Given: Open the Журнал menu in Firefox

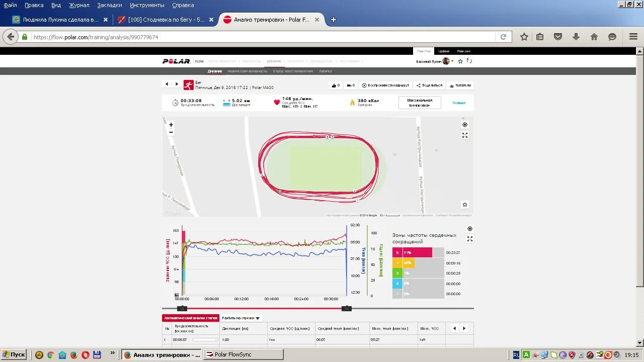Looking at the screenshot, I should point(78,5).
